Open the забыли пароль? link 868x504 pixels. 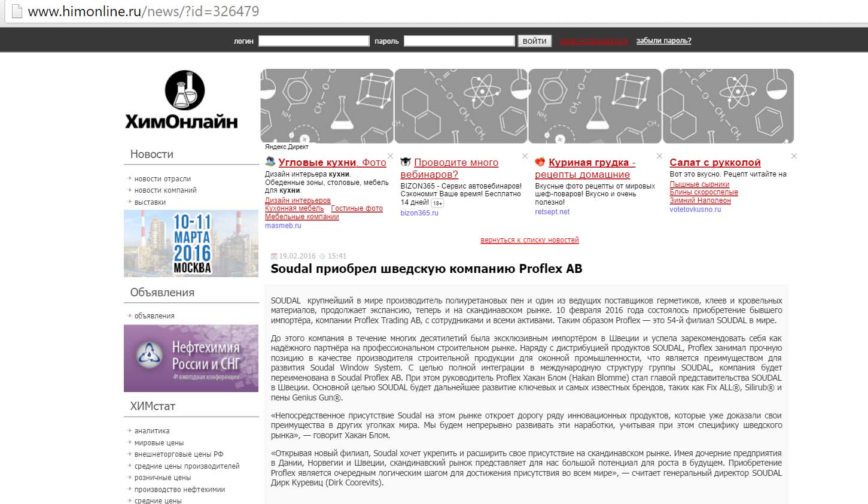[x=663, y=41]
